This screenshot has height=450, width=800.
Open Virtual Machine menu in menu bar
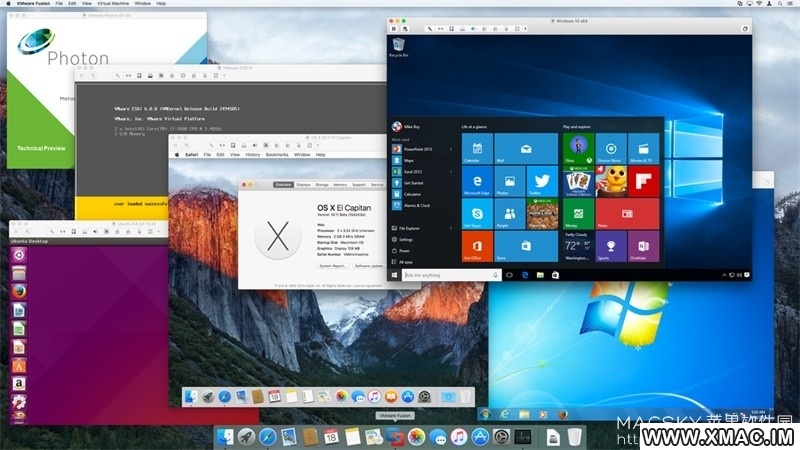coord(113,3)
